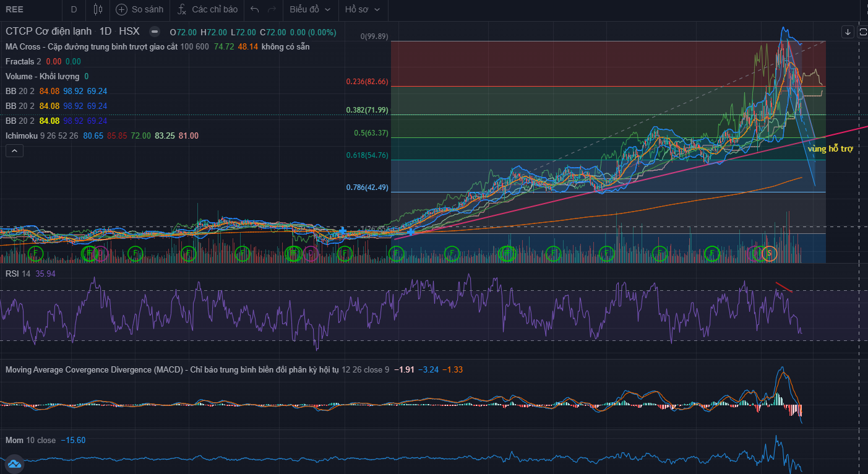Click the REE symbol search field
This screenshot has width=868, height=474.
(x=25, y=9)
